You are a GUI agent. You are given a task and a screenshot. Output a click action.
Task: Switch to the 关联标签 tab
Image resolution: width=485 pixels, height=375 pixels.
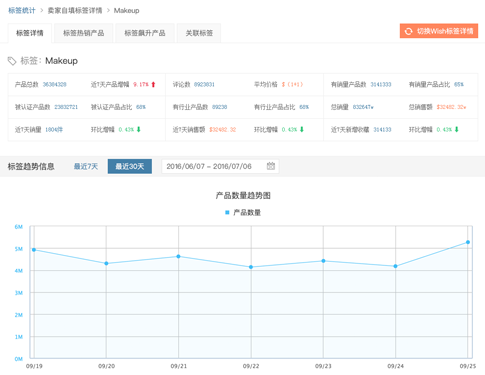tap(199, 33)
